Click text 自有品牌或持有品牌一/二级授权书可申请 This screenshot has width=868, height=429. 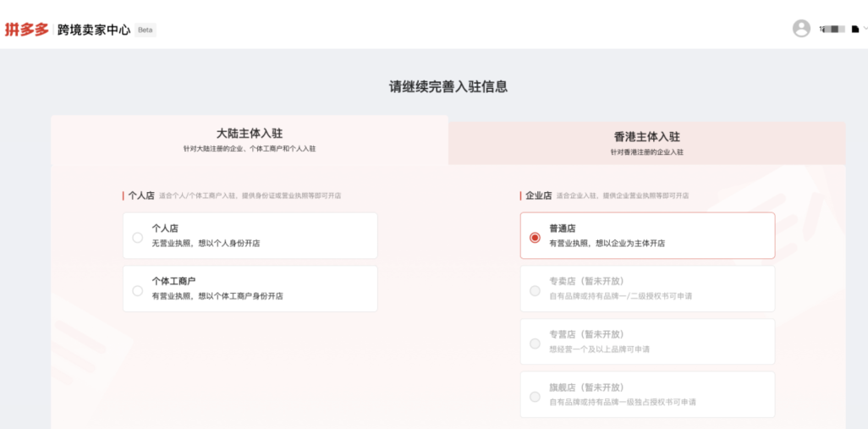[621, 296]
